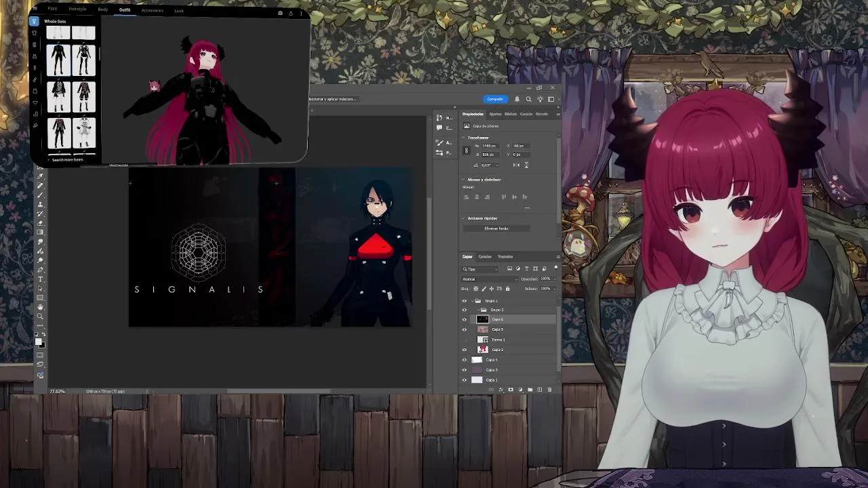Show the hidden Forma 1 layer
The image size is (868, 488).
coord(465,340)
